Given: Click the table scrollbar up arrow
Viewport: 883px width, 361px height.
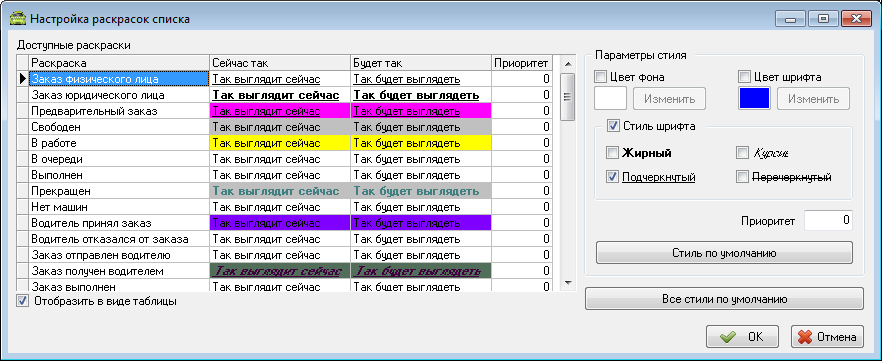Looking at the screenshot, I should pyautogui.click(x=568, y=63).
